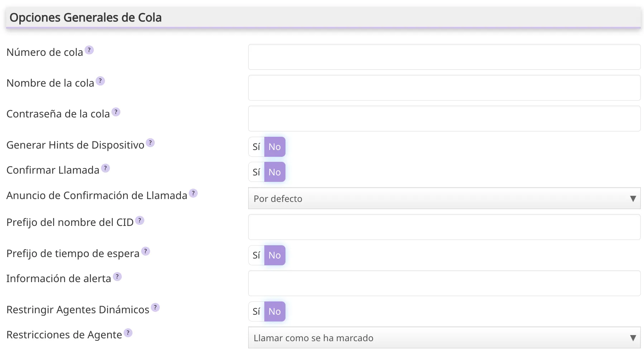This screenshot has width=644, height=353.
Task: Click the Información de alerta input box
Action: coord(444,283)
